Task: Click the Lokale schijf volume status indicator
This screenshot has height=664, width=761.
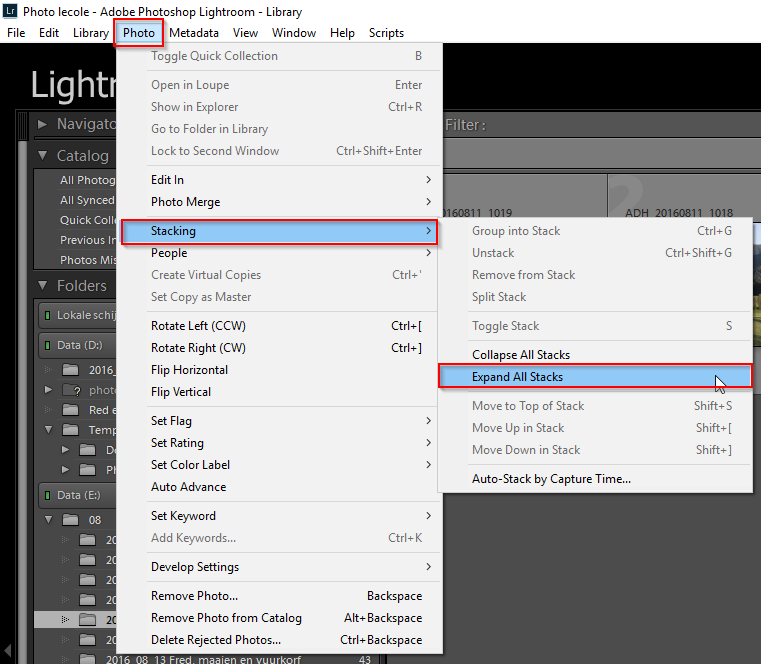Action: [46, 315]
